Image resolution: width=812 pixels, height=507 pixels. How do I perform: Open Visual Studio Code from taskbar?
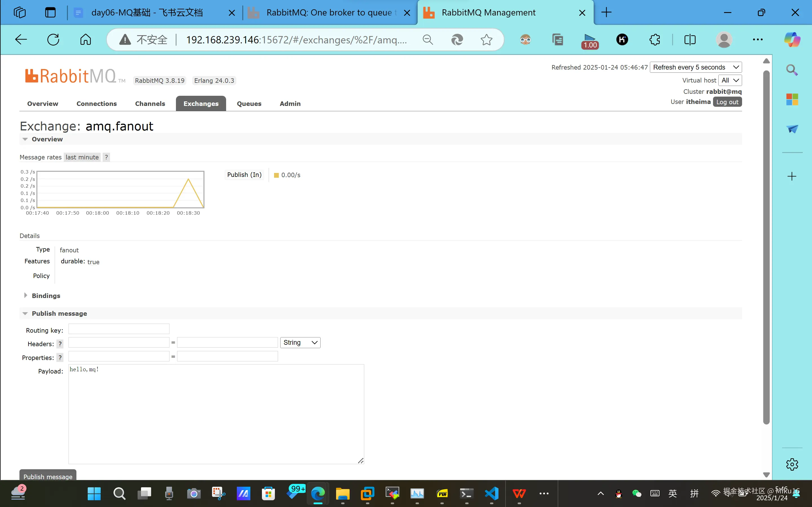[x=491, y=493]
